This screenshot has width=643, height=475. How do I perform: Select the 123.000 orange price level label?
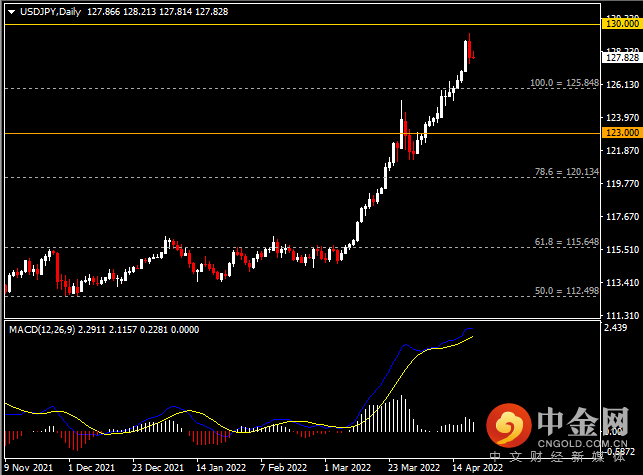tap(622, 132)
